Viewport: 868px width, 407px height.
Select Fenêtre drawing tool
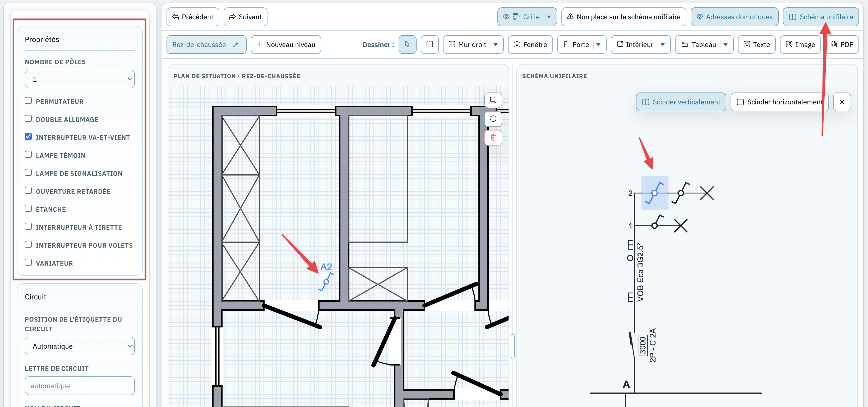(530, 44)
